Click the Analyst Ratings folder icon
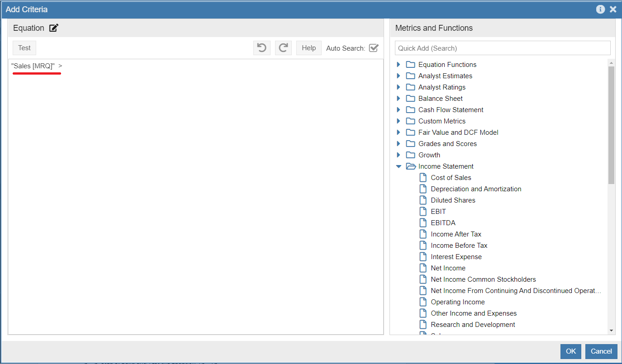 (410, 87)
